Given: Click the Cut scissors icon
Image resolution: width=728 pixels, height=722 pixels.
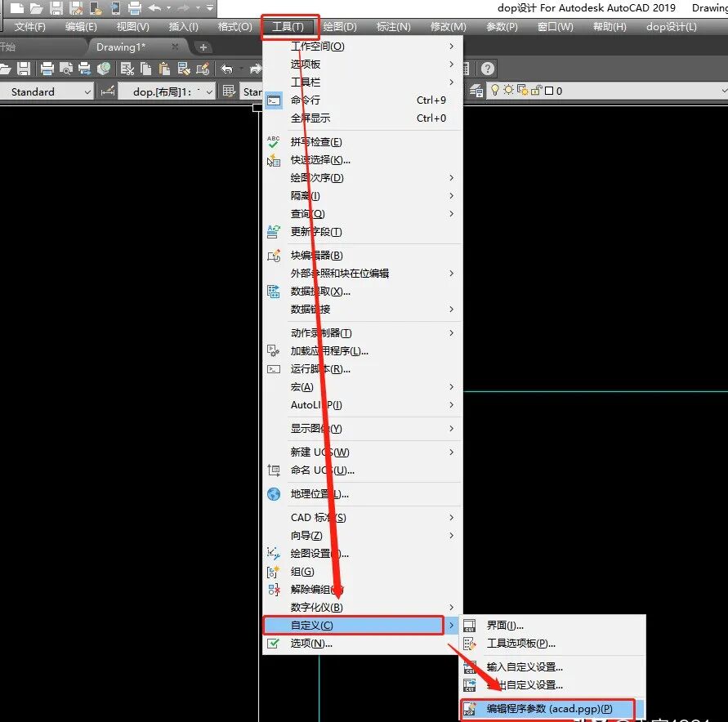Looking at the screenshot, I should point(127,69).
